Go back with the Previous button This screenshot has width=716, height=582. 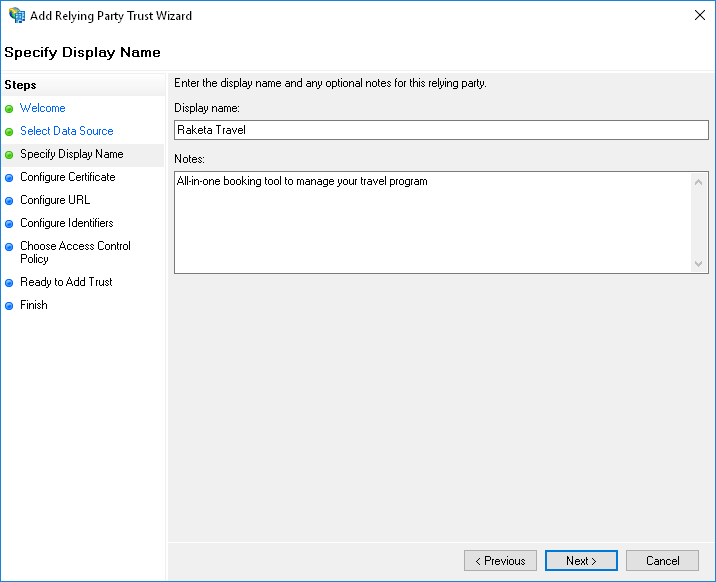tap(500, 561)
